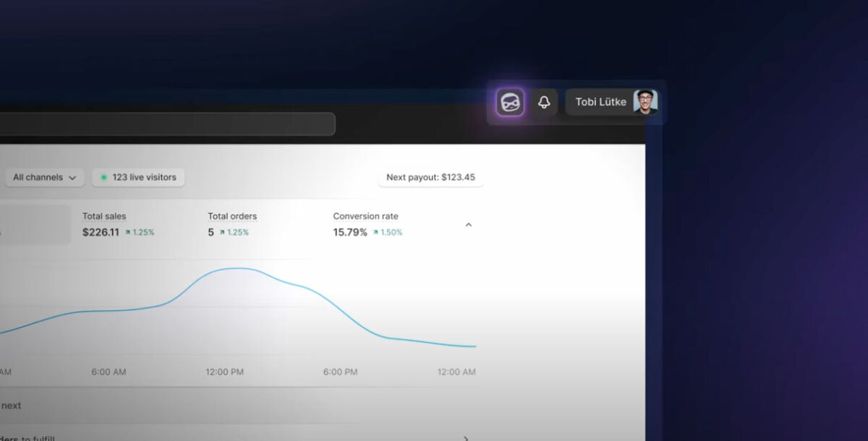Click the 123 live visitors button
Image resolution: width=868 pixels, height=441 pixels.
click(138, 177)
